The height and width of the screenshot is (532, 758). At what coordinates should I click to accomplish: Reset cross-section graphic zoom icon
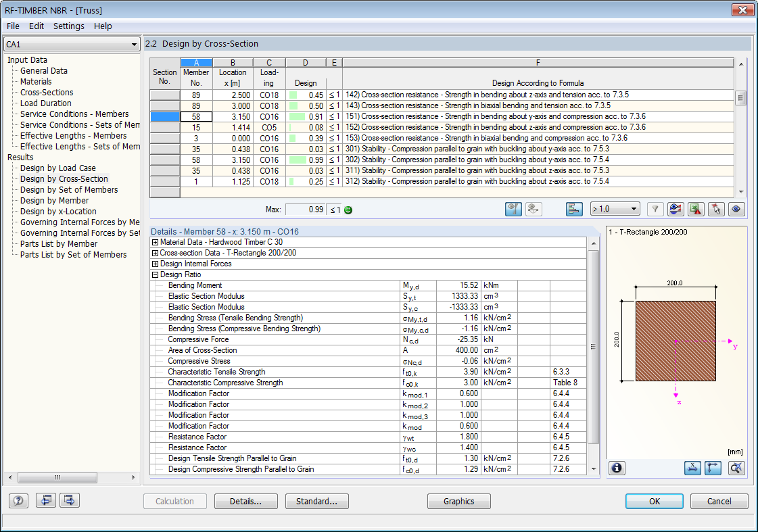(x=736, y=468)
